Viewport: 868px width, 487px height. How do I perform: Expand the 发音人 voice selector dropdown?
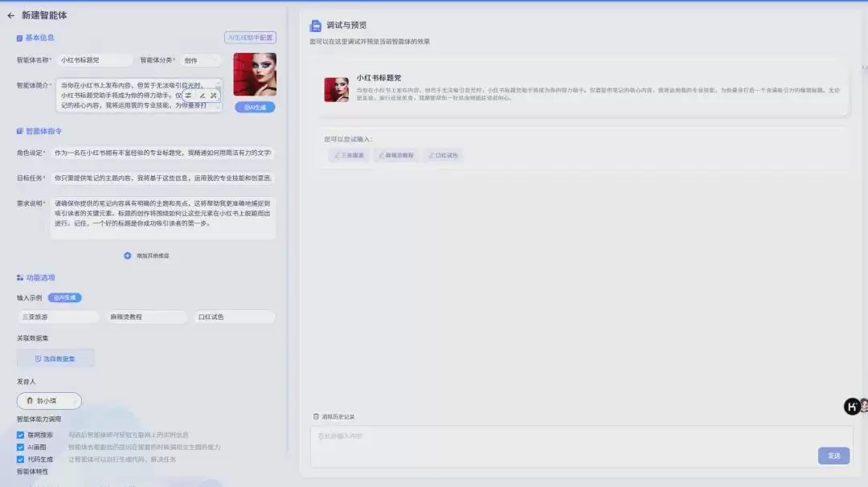point(76,401)
